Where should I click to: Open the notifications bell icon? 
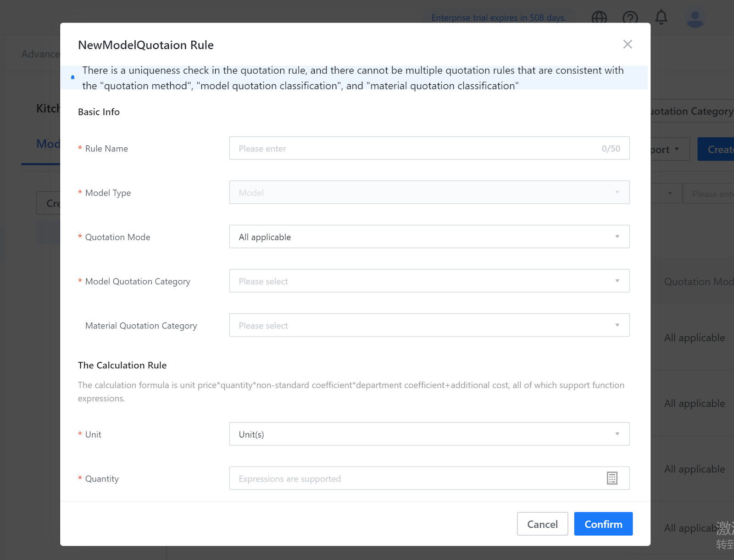click(661, 17)
